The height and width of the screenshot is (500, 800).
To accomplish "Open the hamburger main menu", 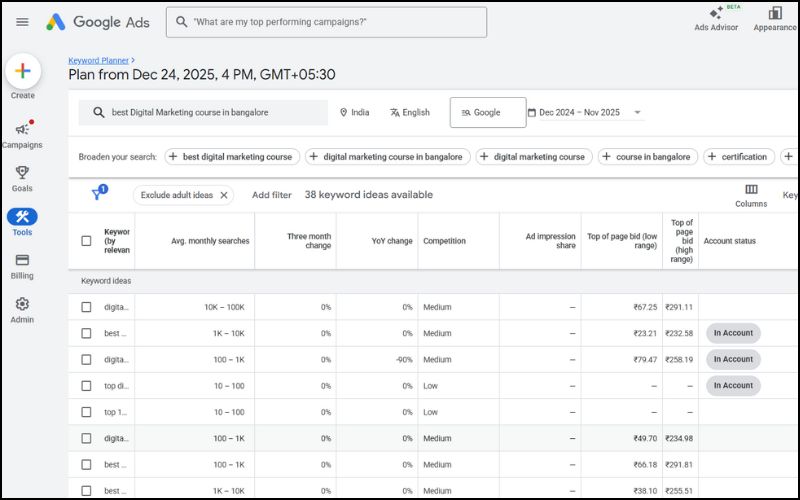I will [22, 22].
